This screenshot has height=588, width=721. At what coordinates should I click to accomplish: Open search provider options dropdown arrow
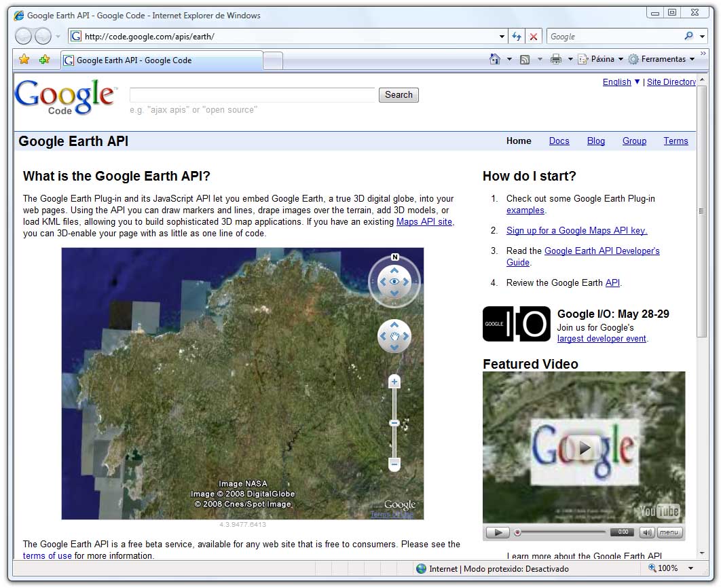(702, 36)
